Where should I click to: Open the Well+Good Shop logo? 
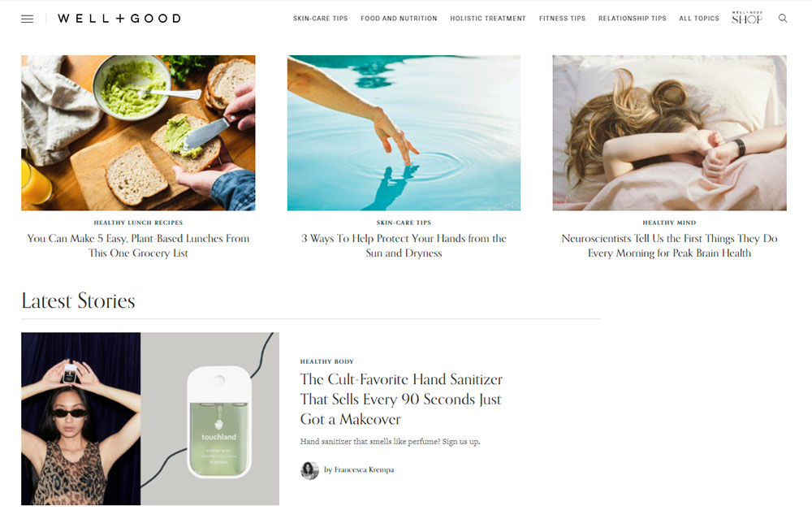(x=747, y=18)
